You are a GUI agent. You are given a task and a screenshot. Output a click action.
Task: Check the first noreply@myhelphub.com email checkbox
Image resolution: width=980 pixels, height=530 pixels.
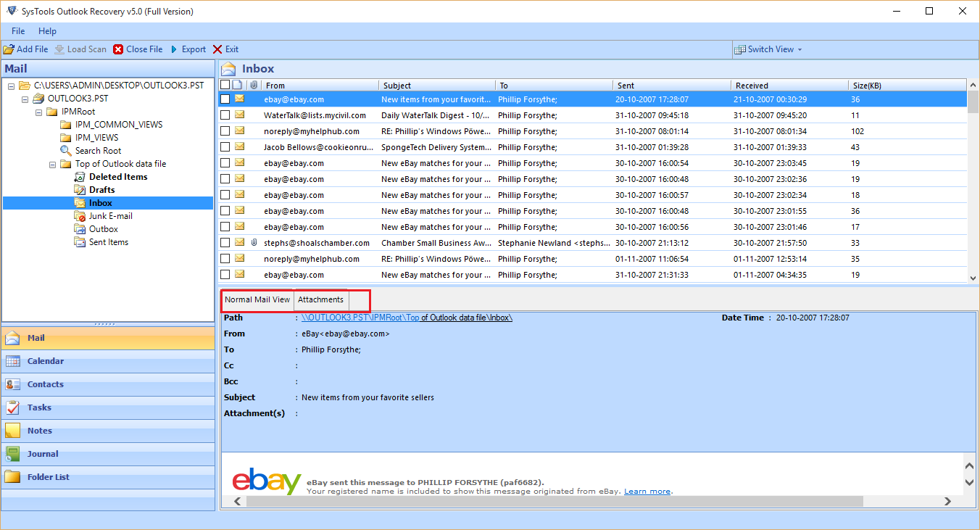[x=225, y=131]
